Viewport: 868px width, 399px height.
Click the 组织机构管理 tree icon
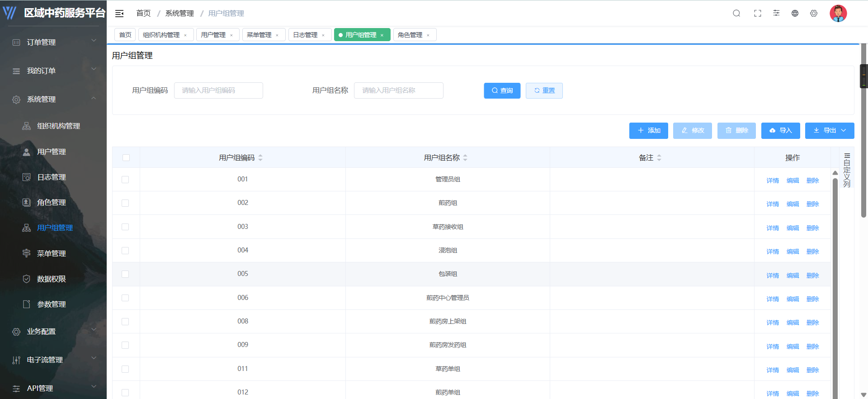click(27, 126)
